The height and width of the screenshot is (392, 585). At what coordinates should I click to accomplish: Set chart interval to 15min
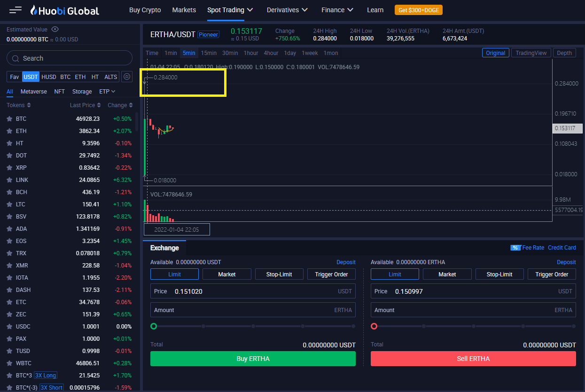209,53
